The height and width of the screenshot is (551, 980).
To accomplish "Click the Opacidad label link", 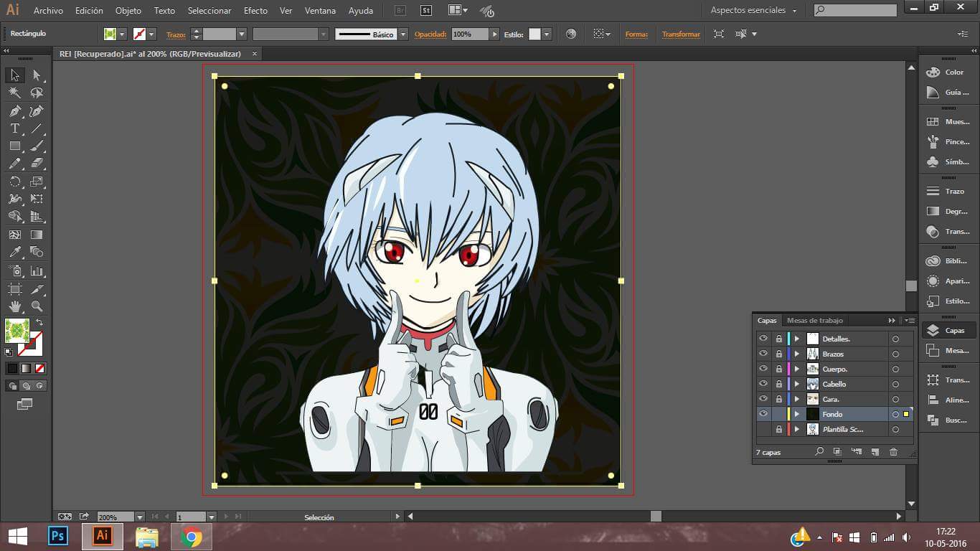I will pos(430,34).
